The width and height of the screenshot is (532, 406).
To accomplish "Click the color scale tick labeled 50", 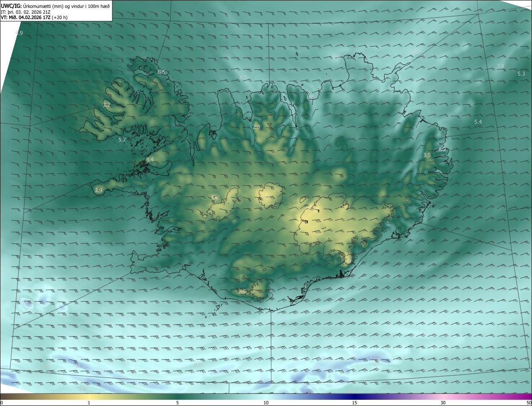I will [x=529, y=403].
